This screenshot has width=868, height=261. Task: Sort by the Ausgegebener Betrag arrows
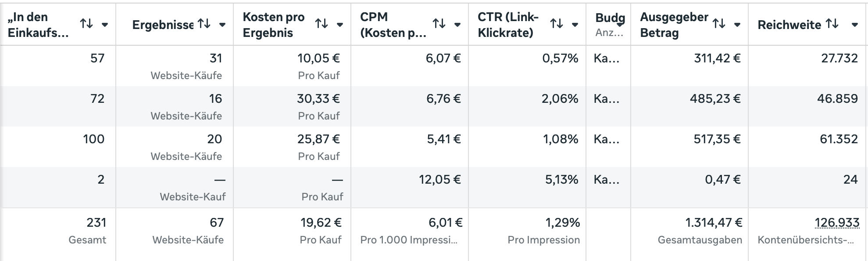[719, 24]
